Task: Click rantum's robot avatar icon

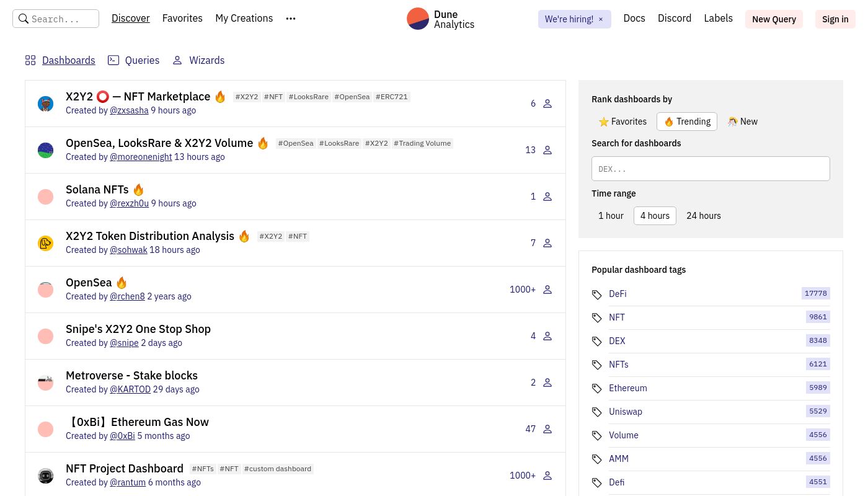Action: pyautogui.click(x=45, y=476)
